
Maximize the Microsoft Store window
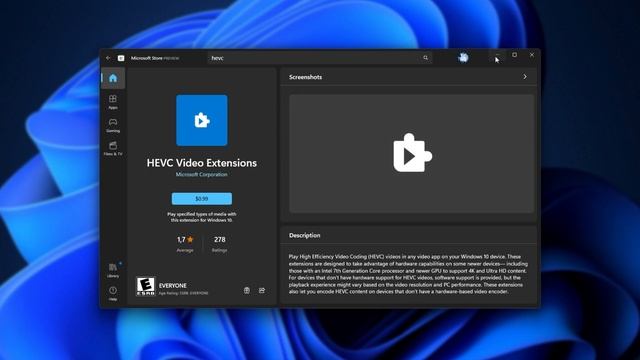[x=514, y=55]
